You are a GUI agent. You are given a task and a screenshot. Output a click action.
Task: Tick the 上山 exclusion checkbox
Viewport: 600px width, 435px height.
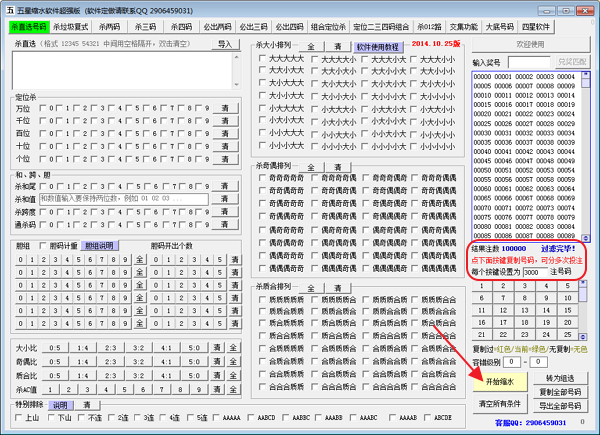(20, 418)
